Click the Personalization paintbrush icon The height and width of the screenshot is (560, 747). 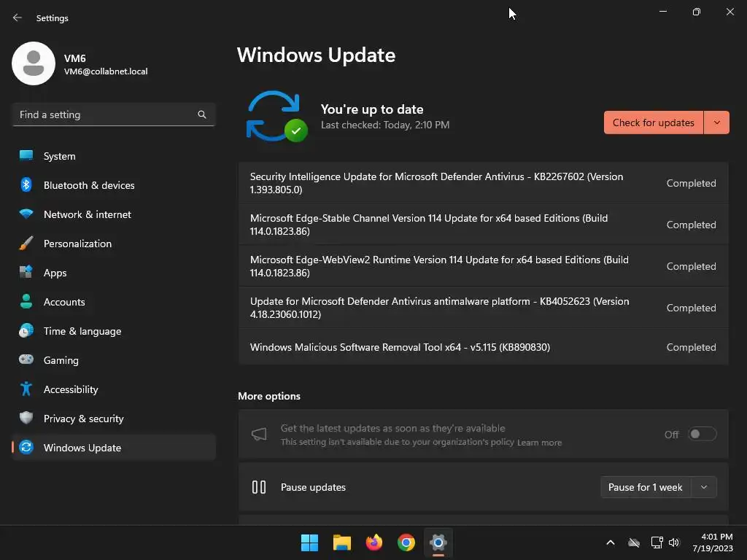pos(26,244)
